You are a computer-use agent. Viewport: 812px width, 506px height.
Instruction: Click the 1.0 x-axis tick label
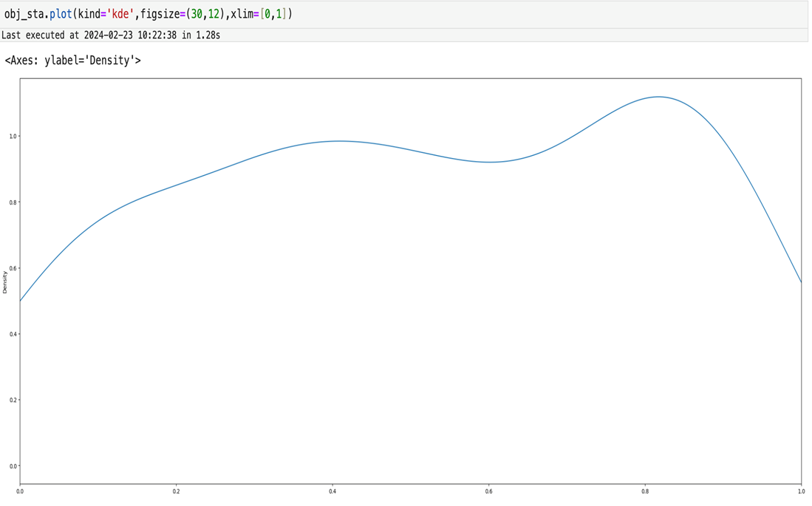coord(801,491)
